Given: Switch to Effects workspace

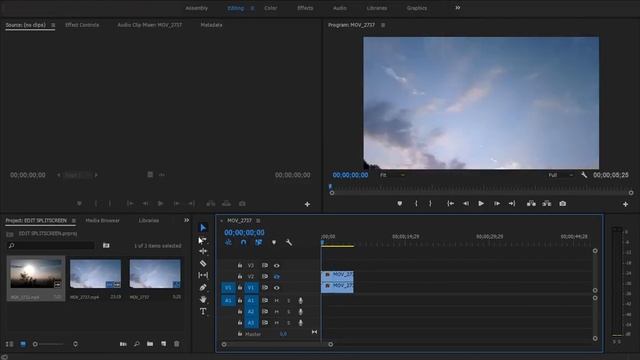Looking at the screenshot, I should click(x=305, y=8).
